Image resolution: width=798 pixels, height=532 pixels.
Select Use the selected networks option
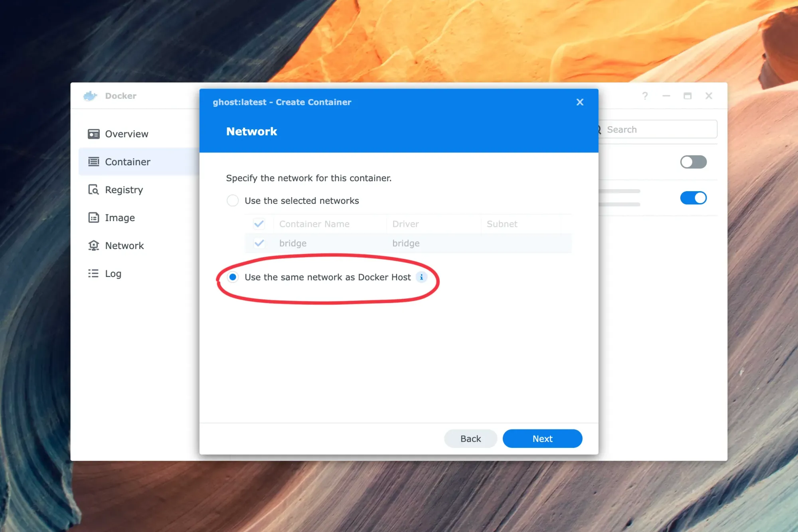click(x=232, y=201)
